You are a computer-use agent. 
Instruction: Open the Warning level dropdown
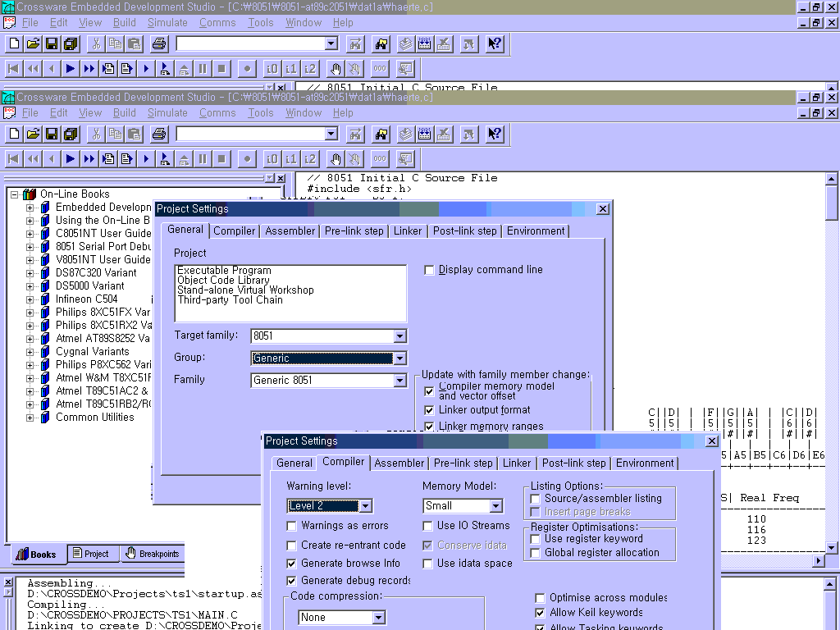pos(366,506)
